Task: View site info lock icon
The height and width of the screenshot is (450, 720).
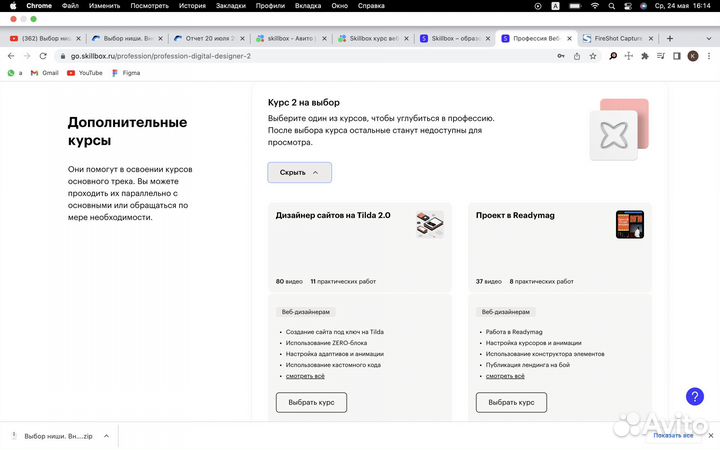Action: [x=63, y=56]
